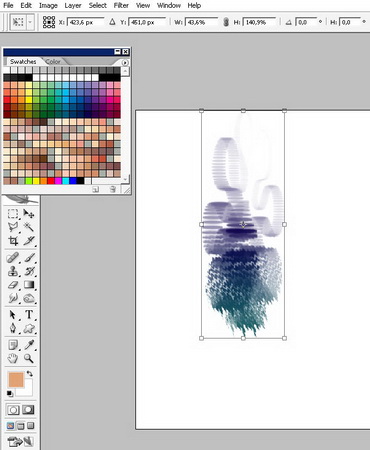The height and width of the screenshot is (450, 370).
Task: Click the W width percentage field
Action: (x=201, y=22)
